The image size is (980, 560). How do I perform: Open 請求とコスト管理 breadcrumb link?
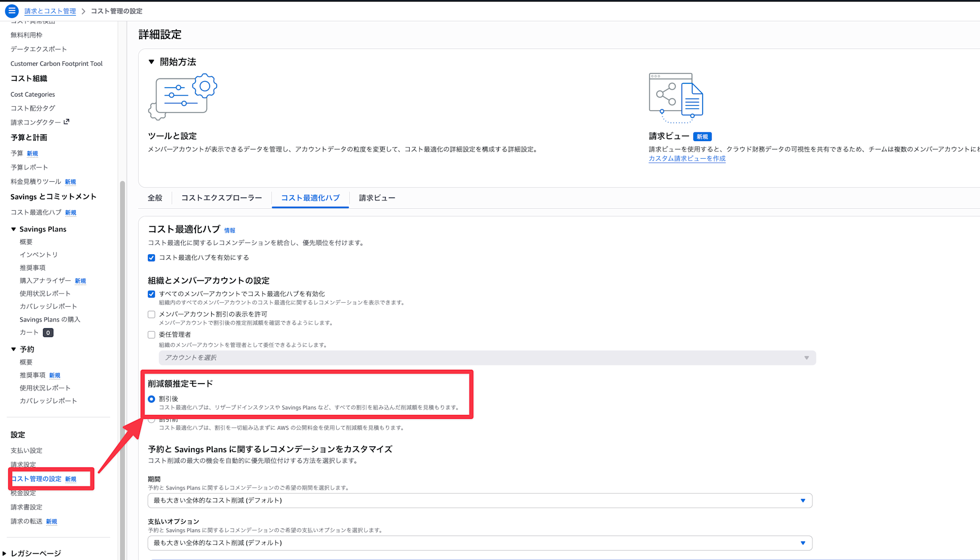click(x=50, y=11)
